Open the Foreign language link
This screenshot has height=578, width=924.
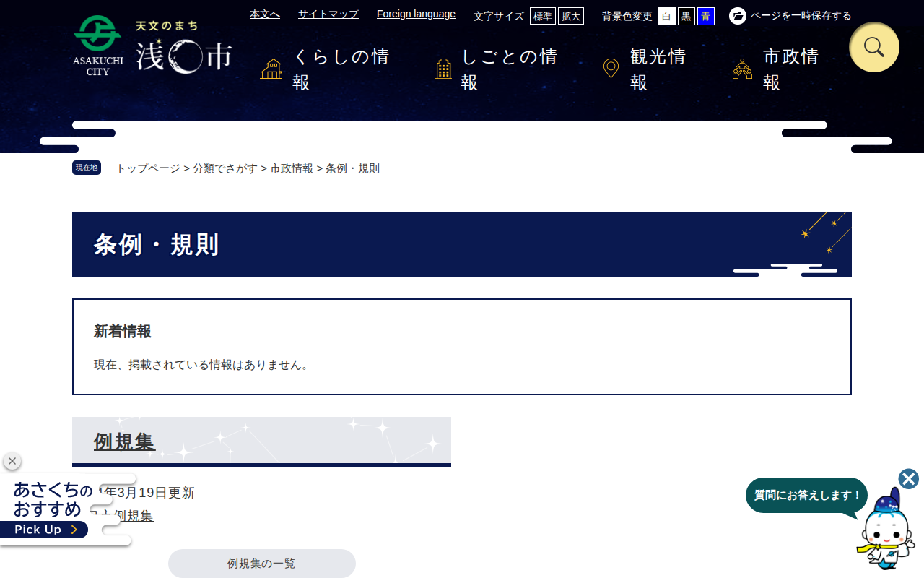[x=416, y=14]
